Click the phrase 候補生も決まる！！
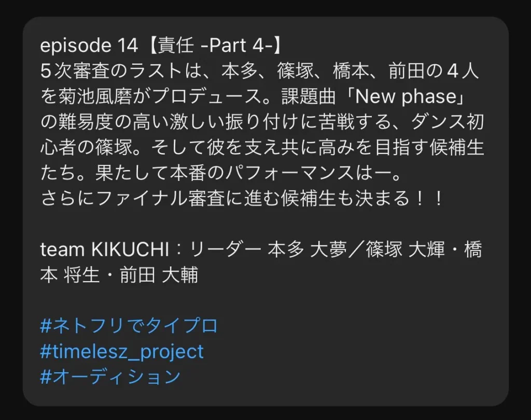The width and height of the screenshot is (531, 420). (362, 199)
